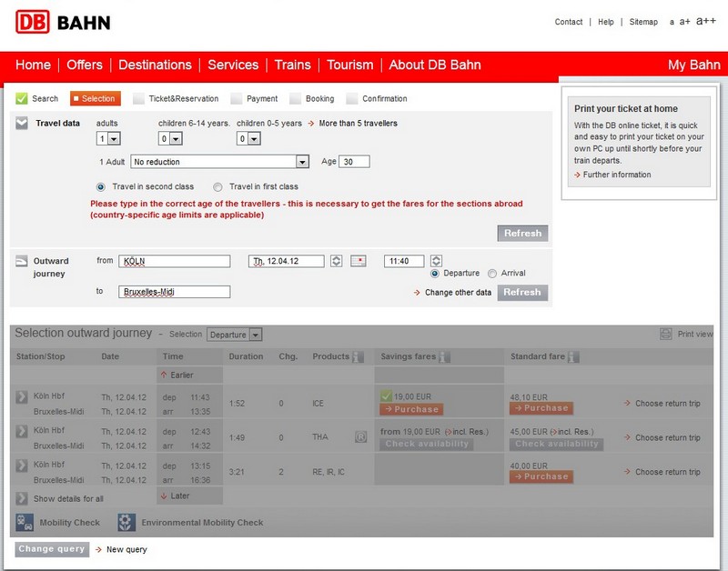Click the Mobility Check icon
This screenshot has height=571, width=728.
[x=25, y=522]
